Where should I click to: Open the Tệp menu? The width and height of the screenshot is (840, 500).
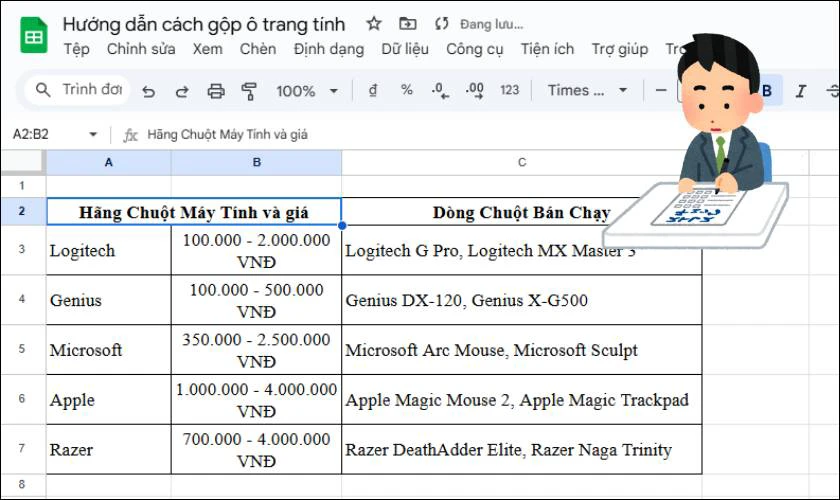point(77,49)
